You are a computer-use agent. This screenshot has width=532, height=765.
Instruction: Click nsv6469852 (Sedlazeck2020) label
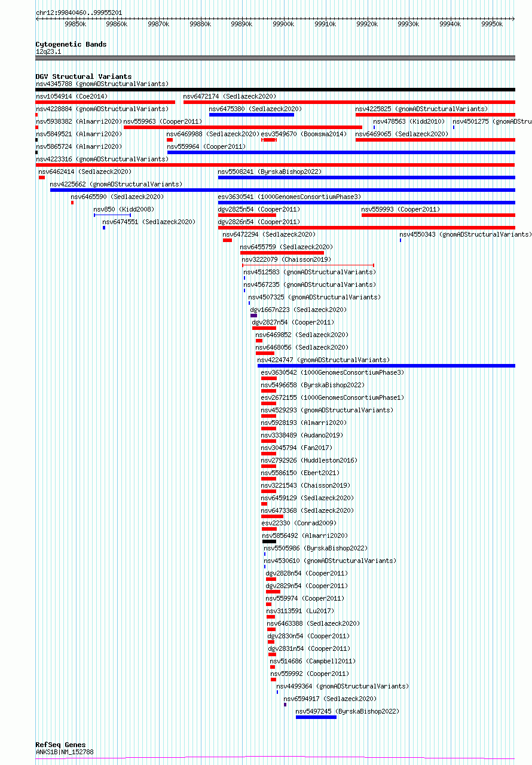point(302,335)
